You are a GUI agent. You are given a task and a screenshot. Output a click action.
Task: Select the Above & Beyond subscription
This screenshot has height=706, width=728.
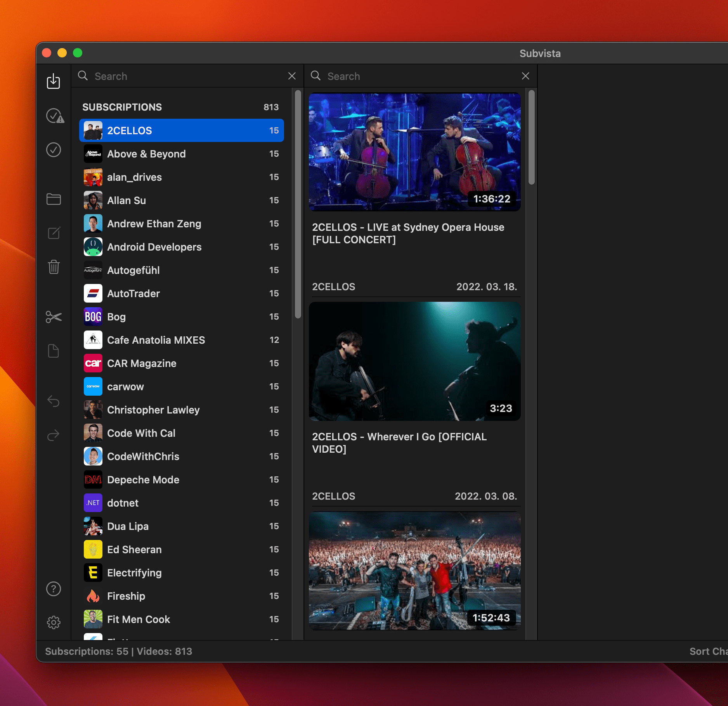coord(181,154)
